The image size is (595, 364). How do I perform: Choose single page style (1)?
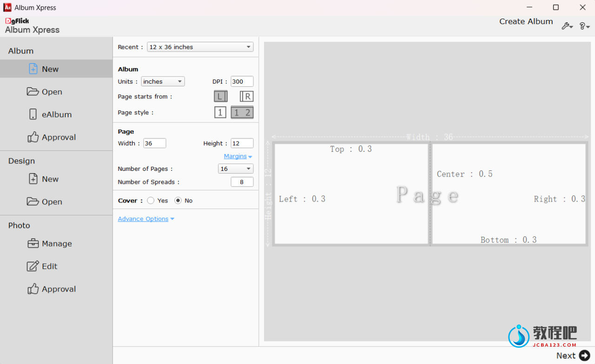click(220, 112)
